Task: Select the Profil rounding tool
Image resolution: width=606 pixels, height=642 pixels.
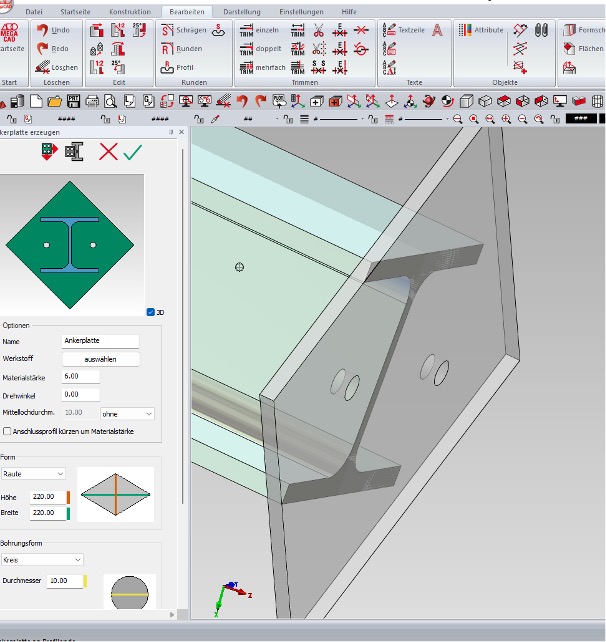Action: 176,67
